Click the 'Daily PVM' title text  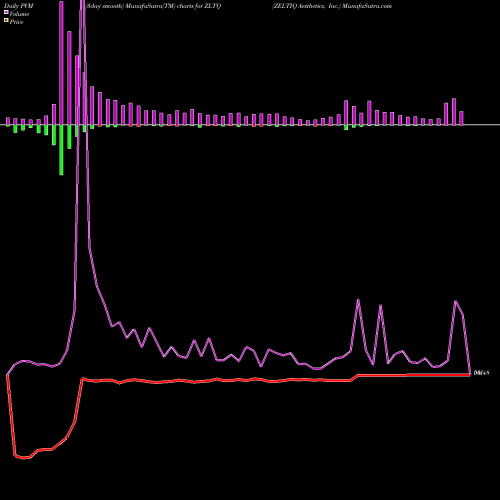click(19, 6)
